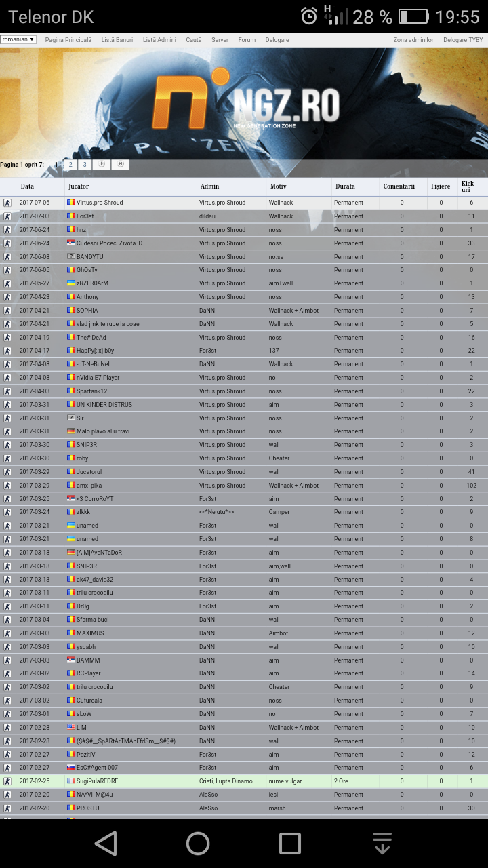Jump to last page icon
The image size is (488, 868).
click(x=120, y=165)
